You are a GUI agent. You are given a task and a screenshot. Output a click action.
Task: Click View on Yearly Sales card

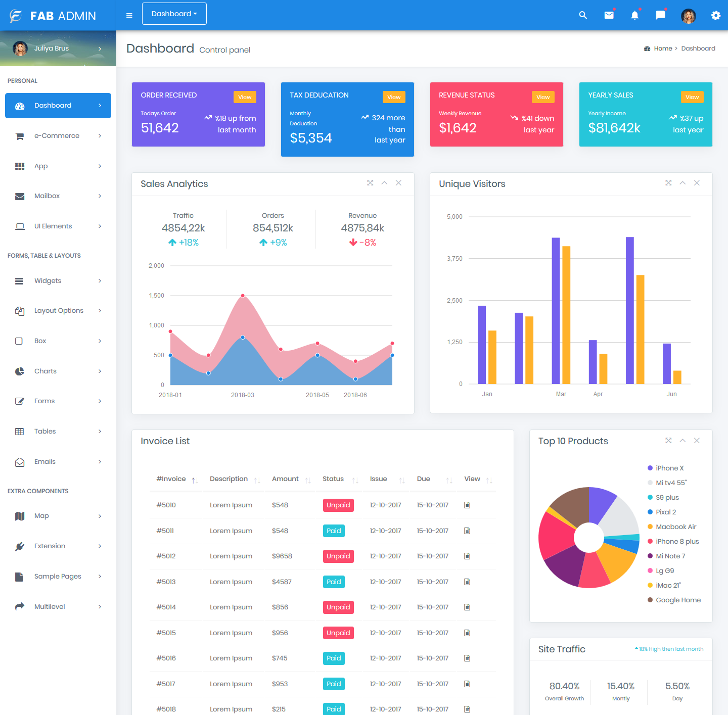692,97
